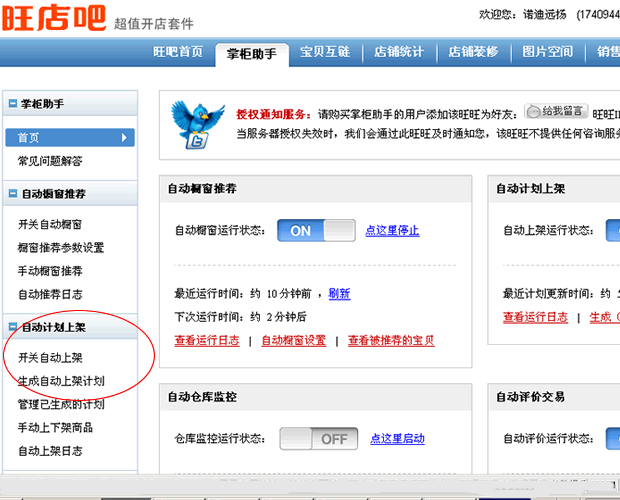Collapse the 自动橱窗推荐 sidebar section
This screenshot has height=500, width=620.
pos(11,193)
